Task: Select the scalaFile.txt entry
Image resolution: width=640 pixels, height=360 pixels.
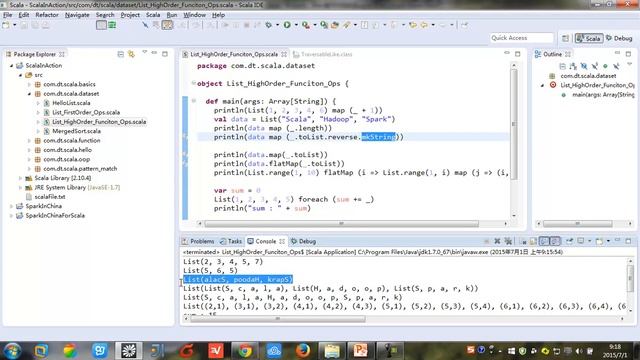Action: click(x=50, y=197)
